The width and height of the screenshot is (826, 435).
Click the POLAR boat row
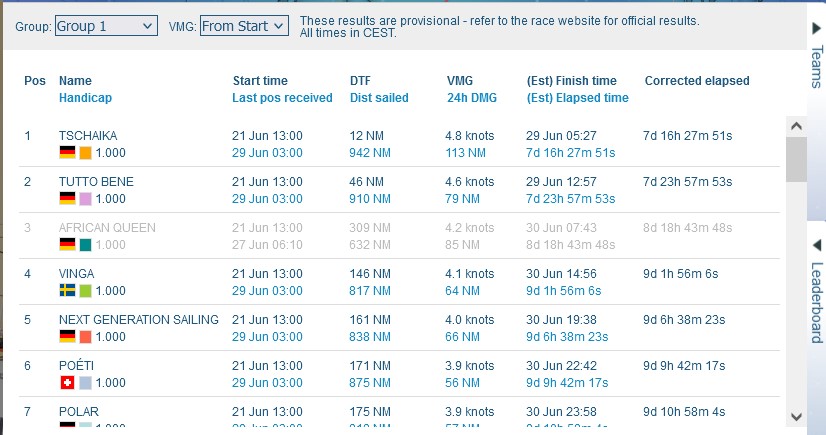click(x=79, y=412)
